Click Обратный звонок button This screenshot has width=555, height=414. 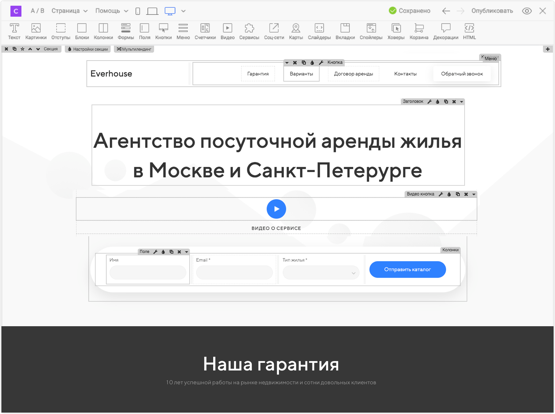[x=462, y=74]
